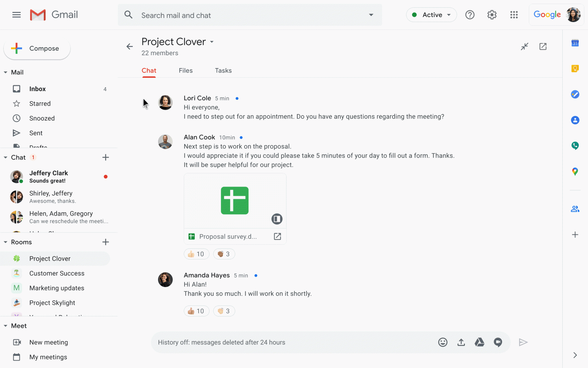The image size is (588, 368).
Task: Open Google Keep in the side panel
Action: click(x=575, y=68)
